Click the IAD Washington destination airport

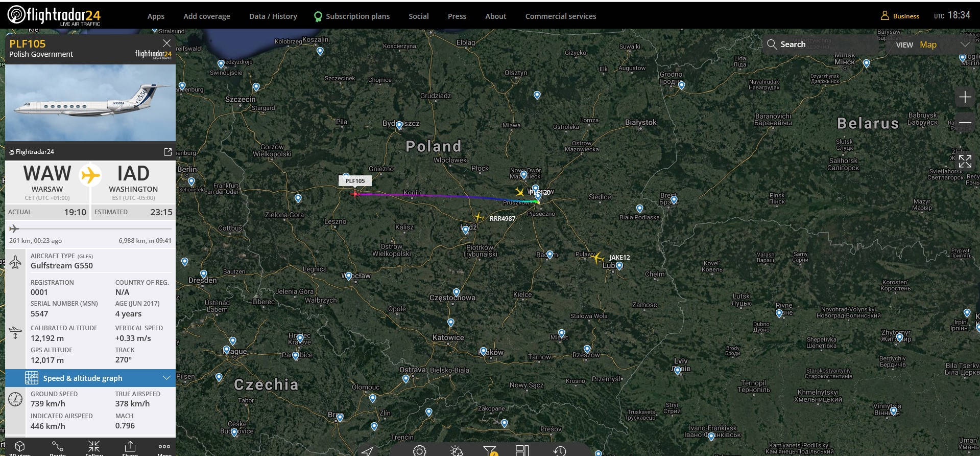pyautogui.click(x=133, y=182)
